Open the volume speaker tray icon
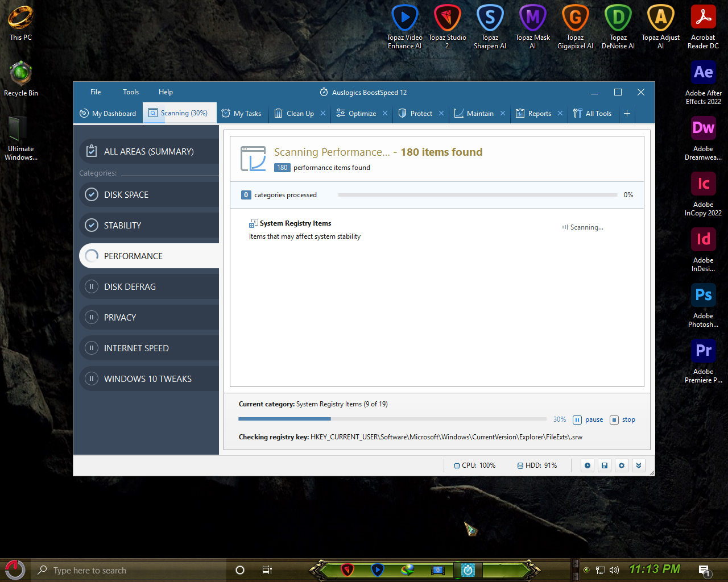 (x=614, y=570)
